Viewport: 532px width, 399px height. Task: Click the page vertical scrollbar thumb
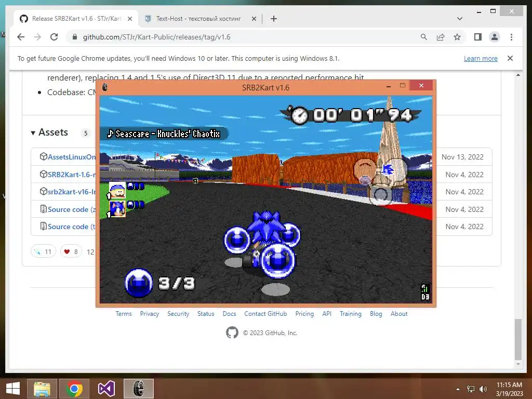click(x=518, y=339)
